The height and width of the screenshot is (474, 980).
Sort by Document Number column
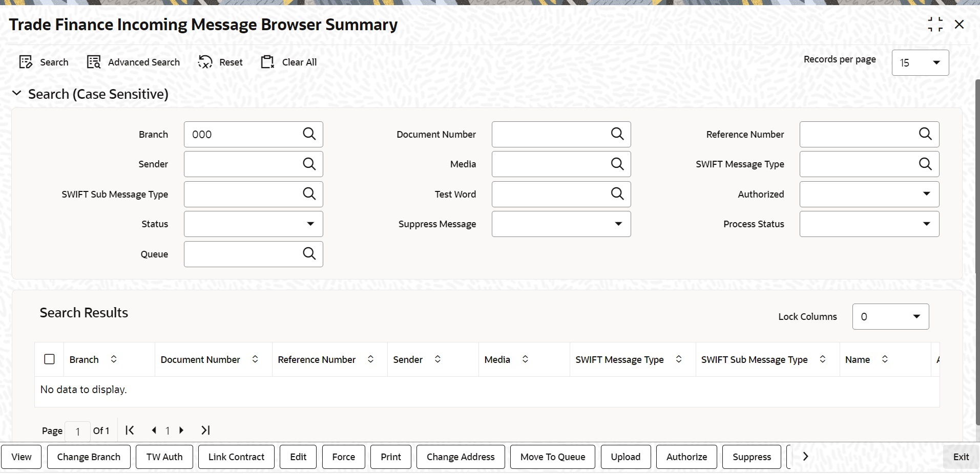[255, 359]
